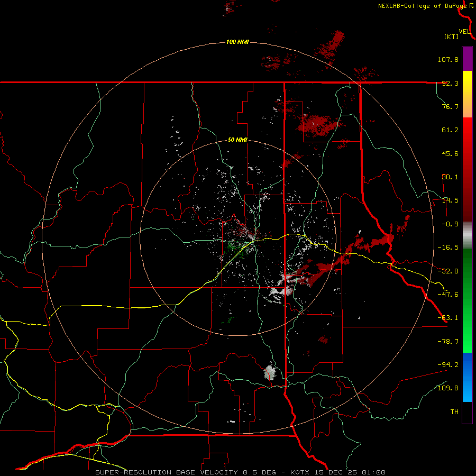Click the 14.5 scale value

[450, 200]
